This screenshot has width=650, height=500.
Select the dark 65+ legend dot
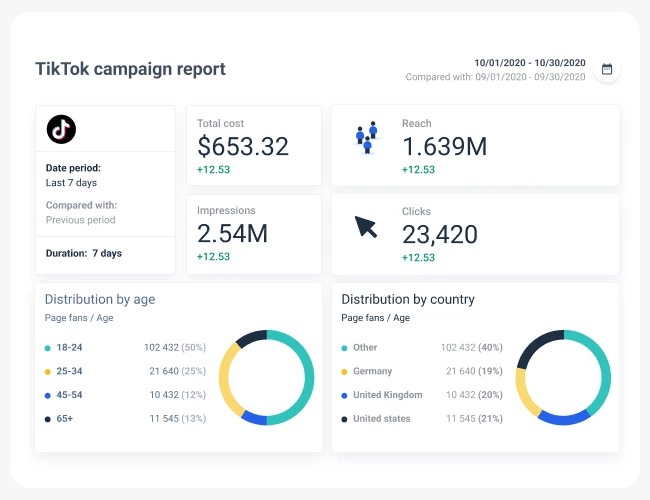(x=48, y=418)
